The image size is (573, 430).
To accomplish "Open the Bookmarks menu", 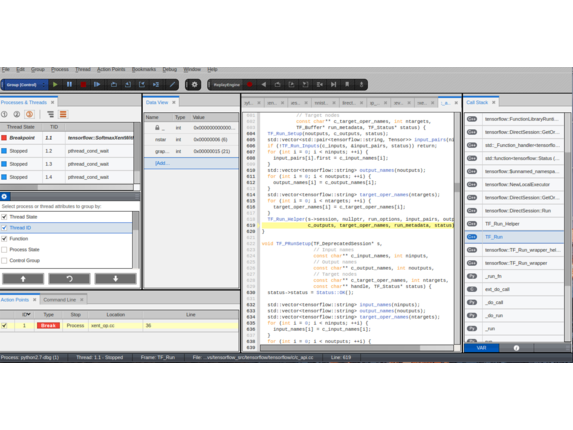I will coord(144,69).
